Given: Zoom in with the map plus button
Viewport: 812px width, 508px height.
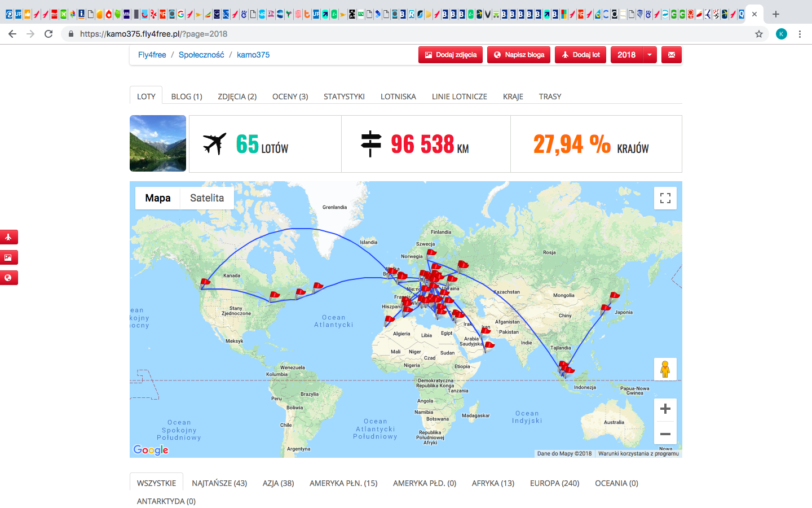Looking at the screenshot, I should point(665,409).
